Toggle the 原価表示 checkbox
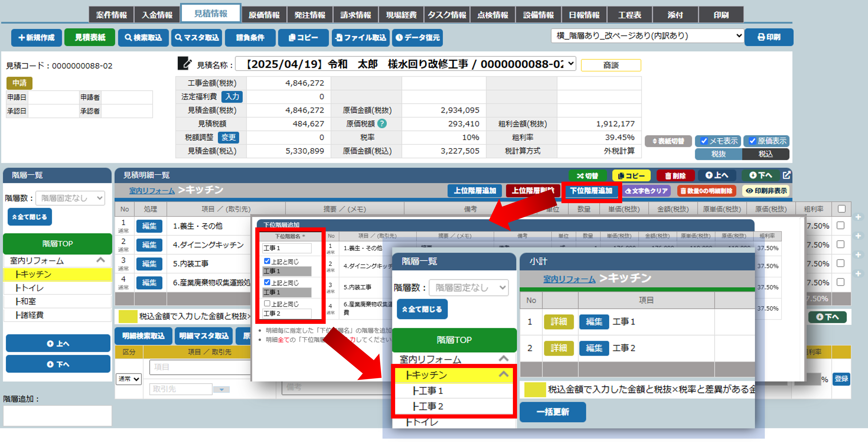 pyautogui.click(x=752, y=141)
